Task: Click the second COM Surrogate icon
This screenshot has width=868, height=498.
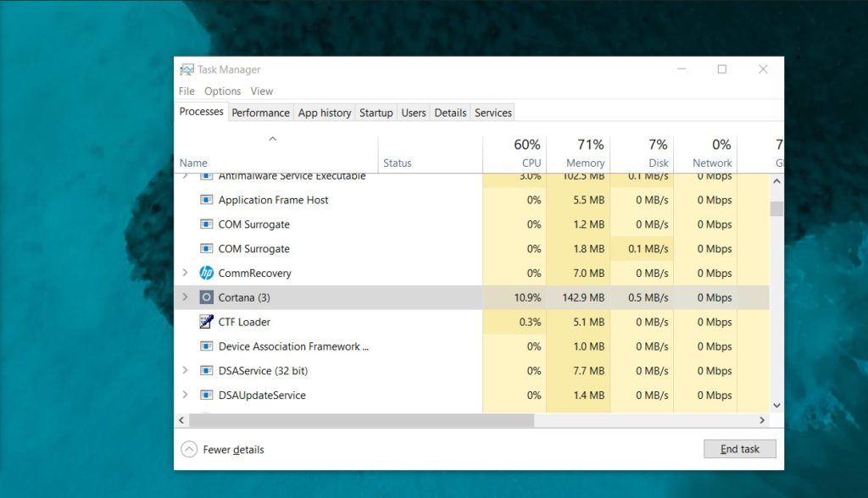Action: click(x=205, y=248)
